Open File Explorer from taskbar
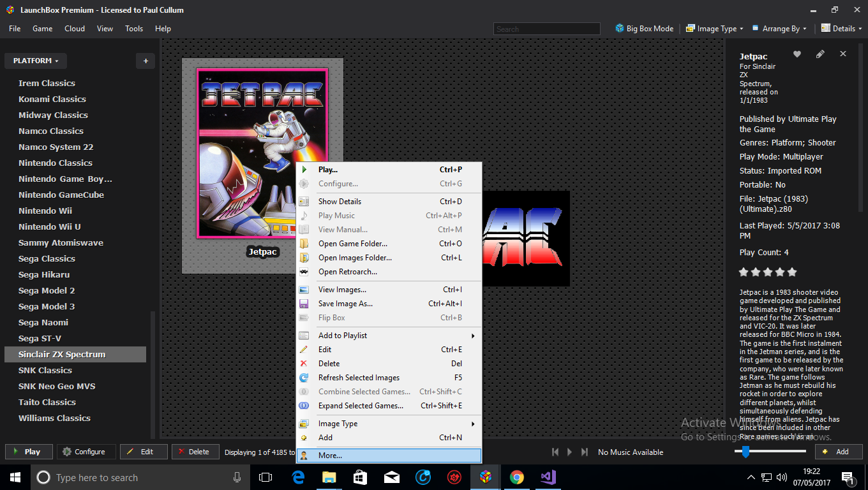This screenshot has width=868, height=490. pyautogui.click(x=329, y=477)
